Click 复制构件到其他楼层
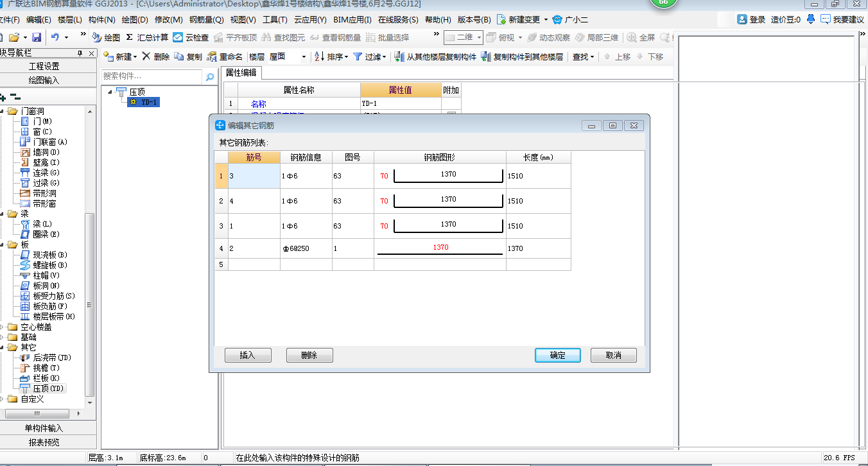 click(x=523, y=56)
